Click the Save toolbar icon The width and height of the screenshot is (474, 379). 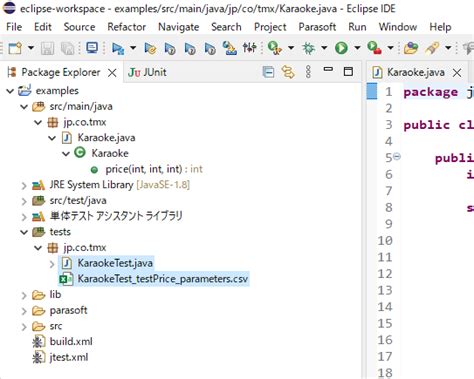(x=47, y=48)
